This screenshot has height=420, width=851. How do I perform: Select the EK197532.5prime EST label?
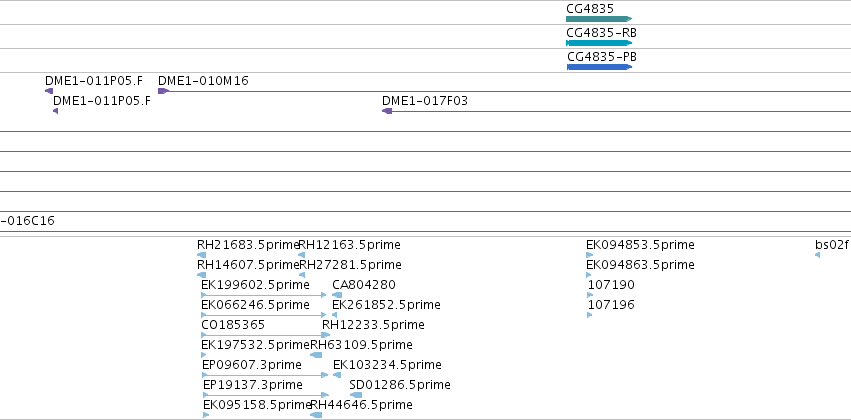(x=255, y=345)
